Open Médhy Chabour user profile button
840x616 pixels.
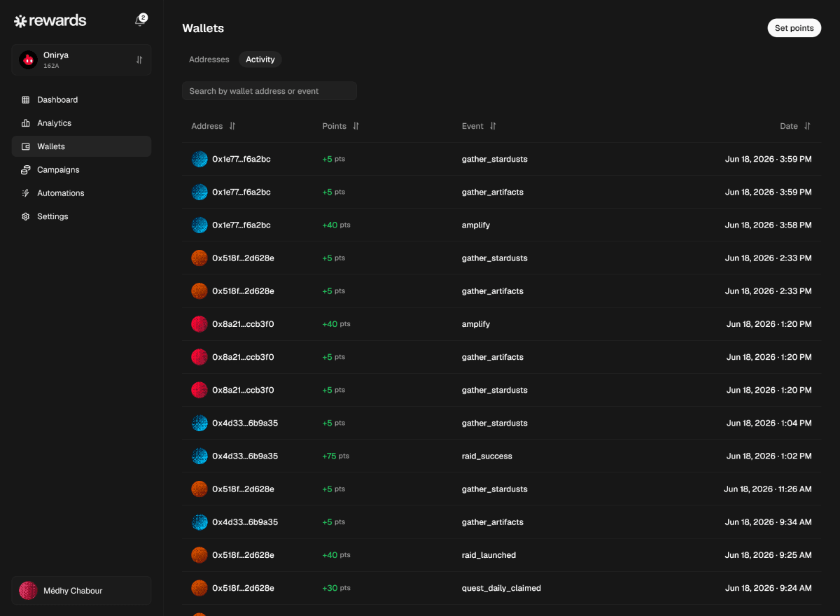tap(81, 591)
